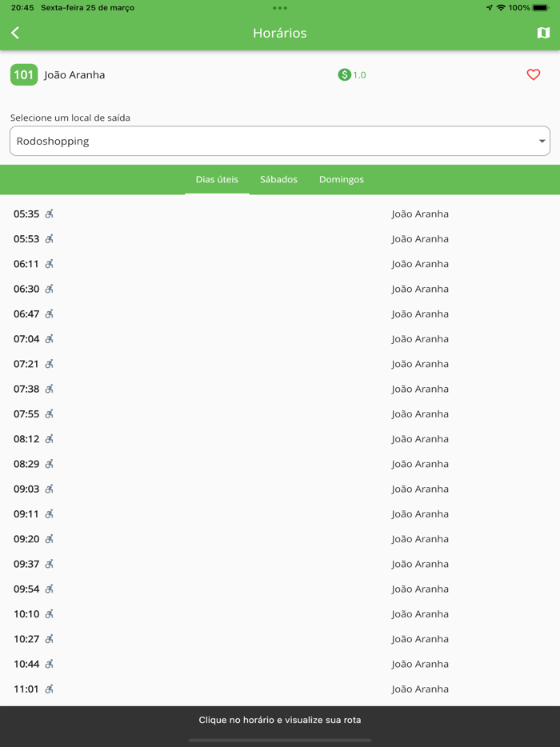560x747 pixels.
Task: Tap the wheelchair icon beside 11:01
Action: pos(50,689)
